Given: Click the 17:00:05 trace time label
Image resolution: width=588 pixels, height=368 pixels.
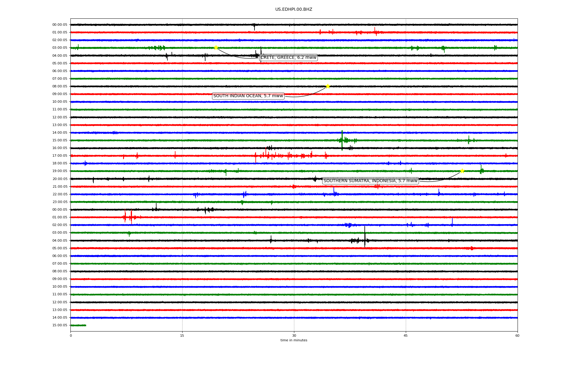Looking at the screenshot, I should click(x=60, y=155).
